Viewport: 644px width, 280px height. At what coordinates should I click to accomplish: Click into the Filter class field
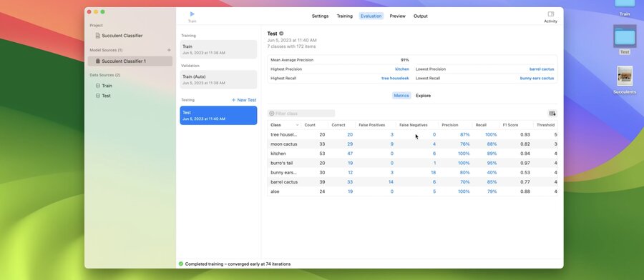tap(302, 114)
